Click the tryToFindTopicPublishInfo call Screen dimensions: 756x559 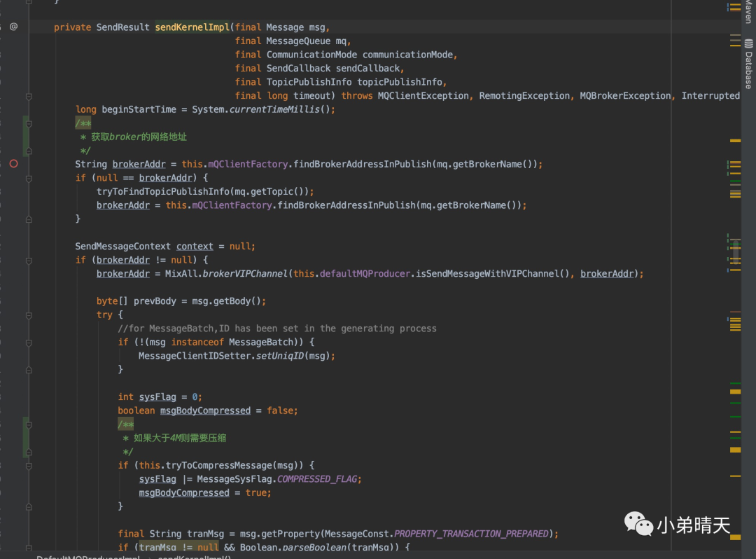[163, 191]
